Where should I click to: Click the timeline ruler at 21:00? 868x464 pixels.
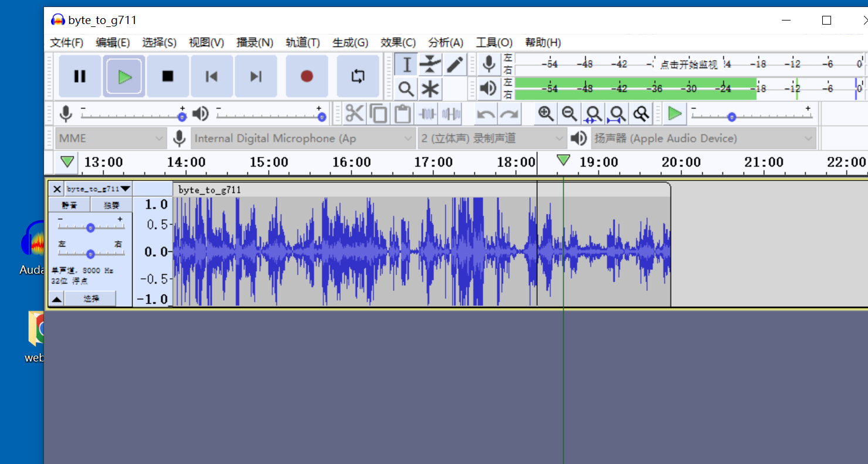764,162
